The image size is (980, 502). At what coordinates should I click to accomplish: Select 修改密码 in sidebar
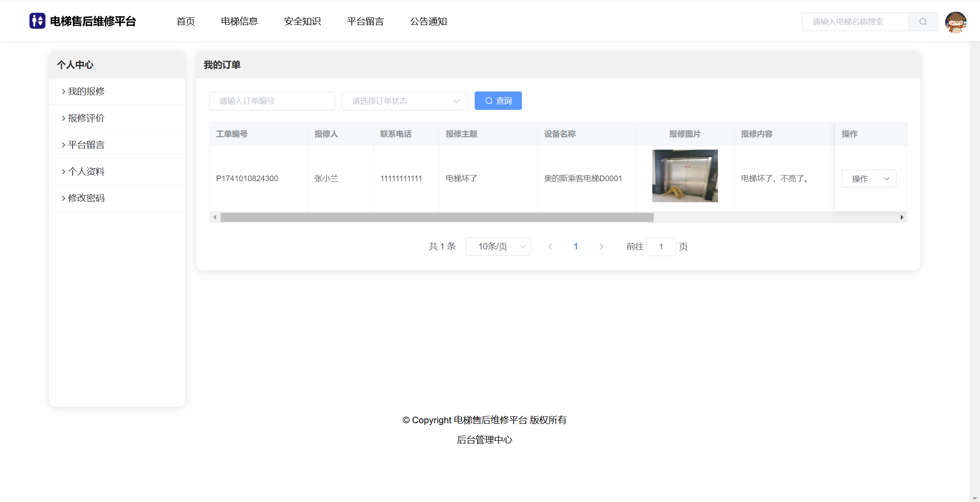click(86, 198)
